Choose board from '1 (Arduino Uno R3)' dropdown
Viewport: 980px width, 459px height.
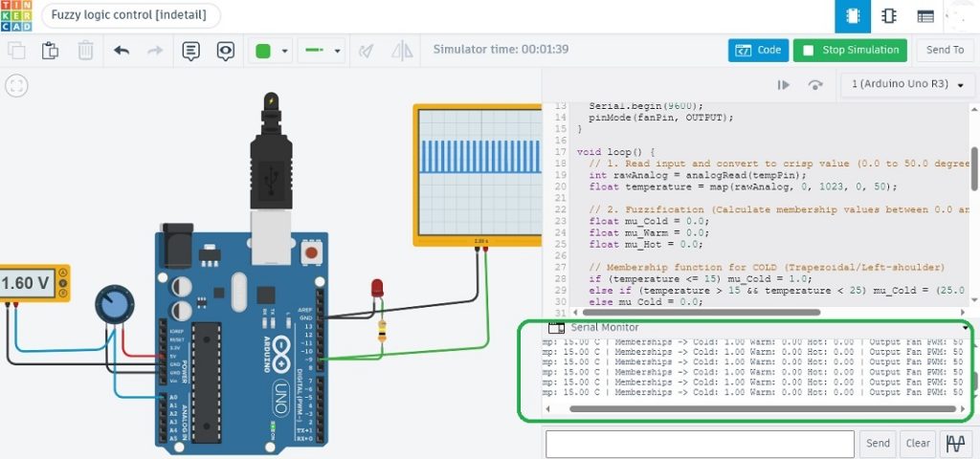[908, 84]
